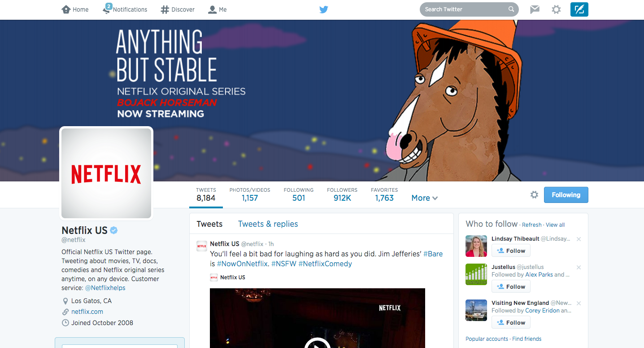The height and width of the screenshot is (348, 644).
Task: Open the netflix.com link
Action: pyautogui.click(x=87, y=312)
